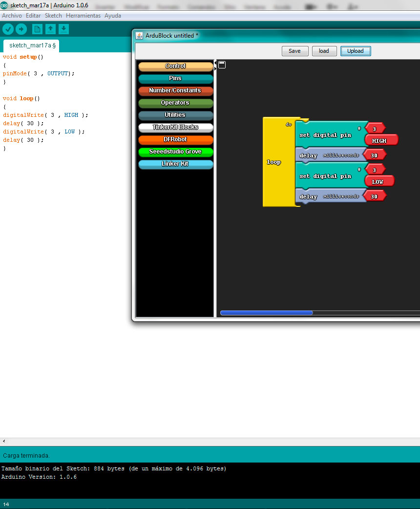The width and height of the screenshot is (420, 509).
Task: Click the 'Arduino Version: 1.0.6' console line
Action: tap(39, 477)
